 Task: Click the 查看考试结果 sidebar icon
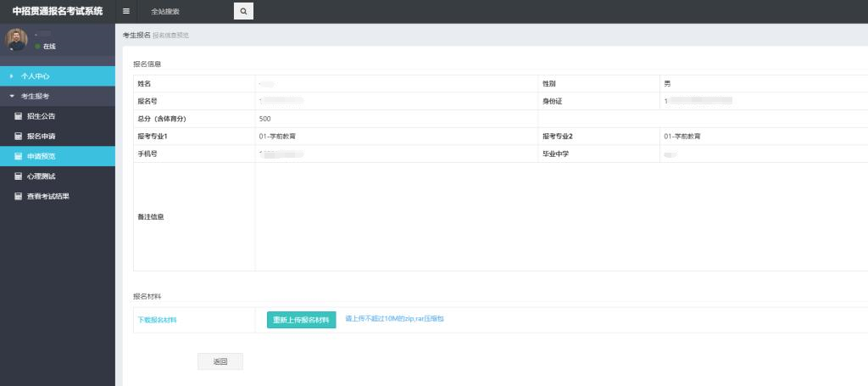pyautogui.click(x=18, y=197)
